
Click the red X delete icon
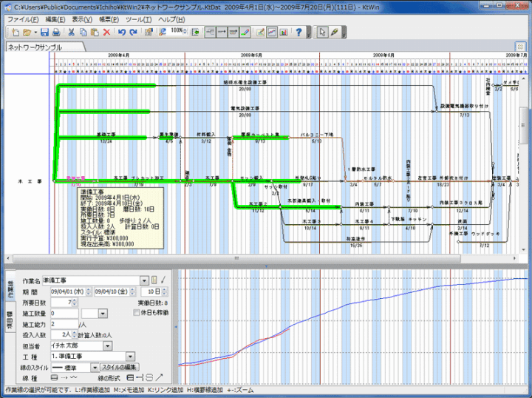pyautogui.click(x=106, y=33)
